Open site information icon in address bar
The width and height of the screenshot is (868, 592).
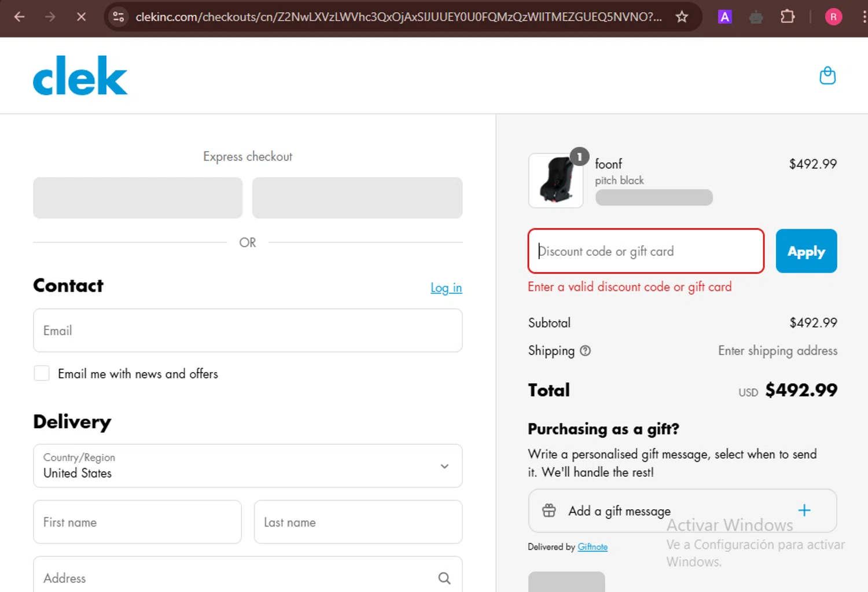pos(119,17)
